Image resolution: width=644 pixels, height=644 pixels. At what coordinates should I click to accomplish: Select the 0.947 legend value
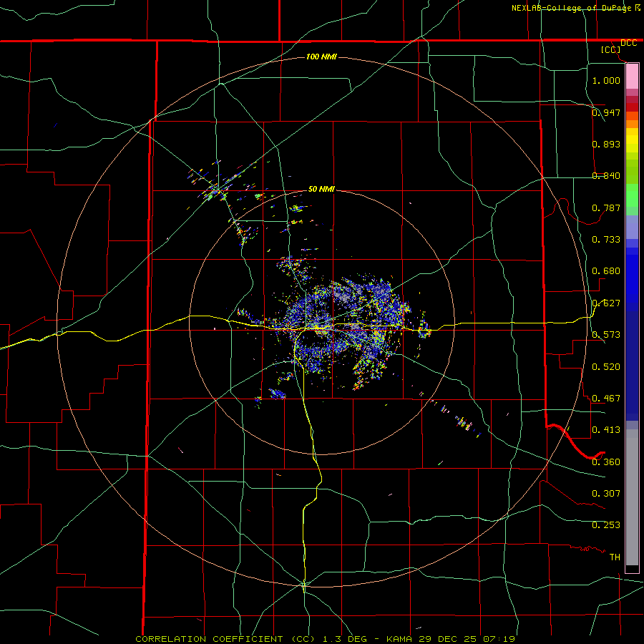pos(606,112)
